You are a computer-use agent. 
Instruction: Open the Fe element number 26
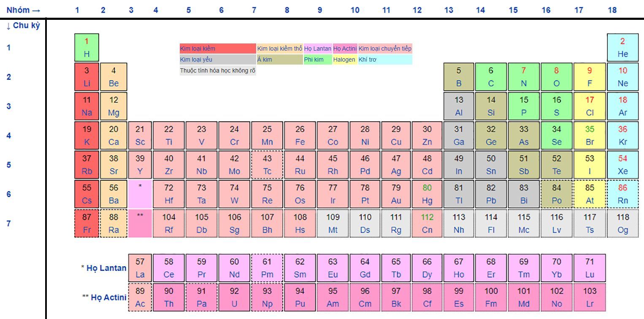coord(300,135)
